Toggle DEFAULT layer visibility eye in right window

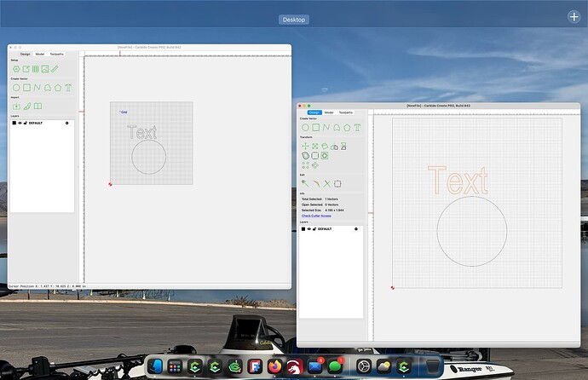pyautogui.click(x=309, y=229)
